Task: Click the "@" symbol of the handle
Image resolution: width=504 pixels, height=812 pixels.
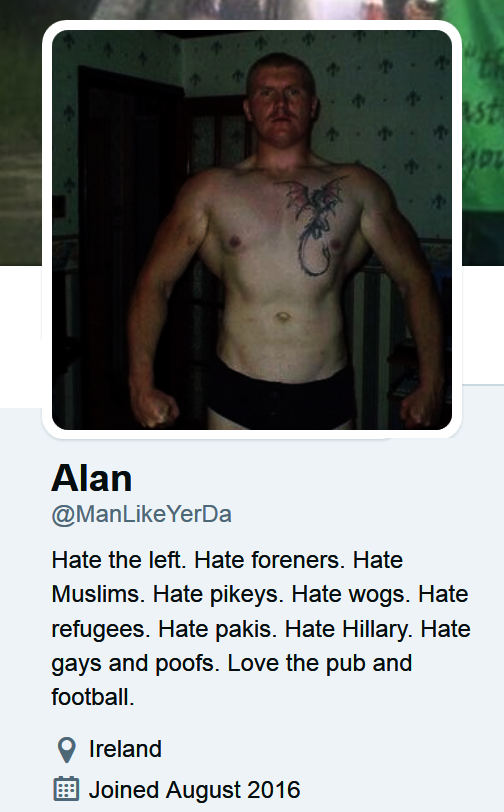Action: coord(63,515)
